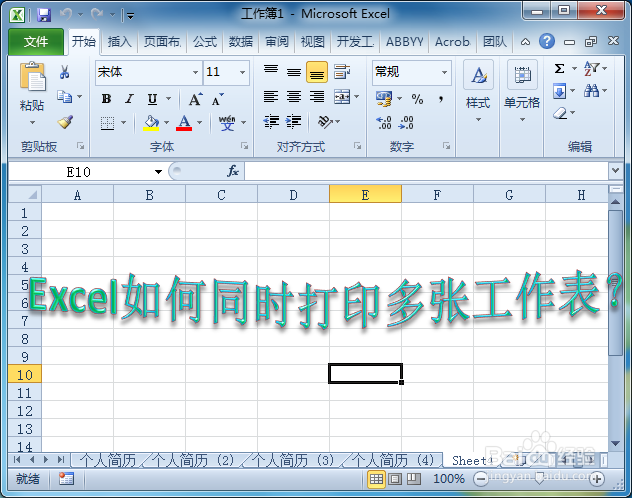The image size is (632, 498).
Task: Align text left
Action: tap(271, 97)
